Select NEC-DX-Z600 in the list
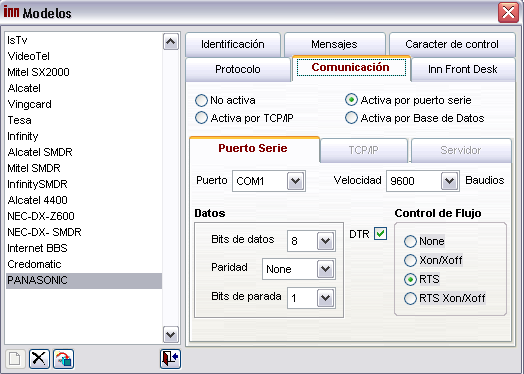The image size is (524, 374). pyautogui.click(x=84, y=216)
